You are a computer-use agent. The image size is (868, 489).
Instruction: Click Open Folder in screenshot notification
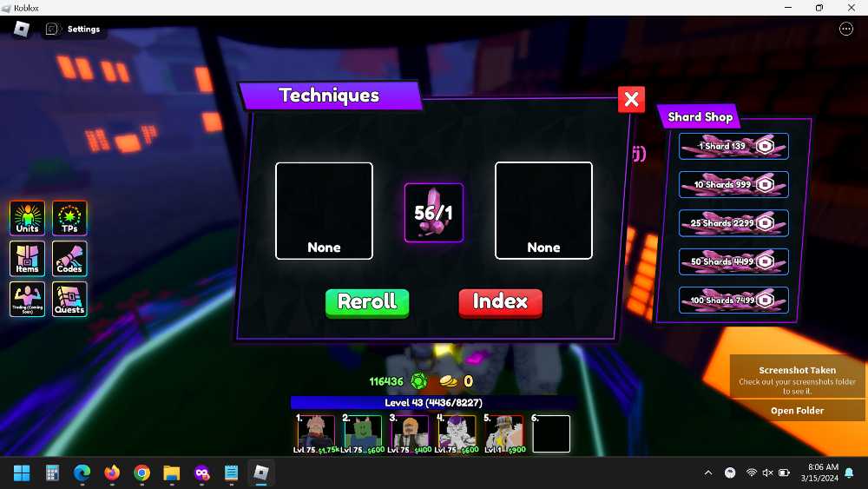[797, 410]
